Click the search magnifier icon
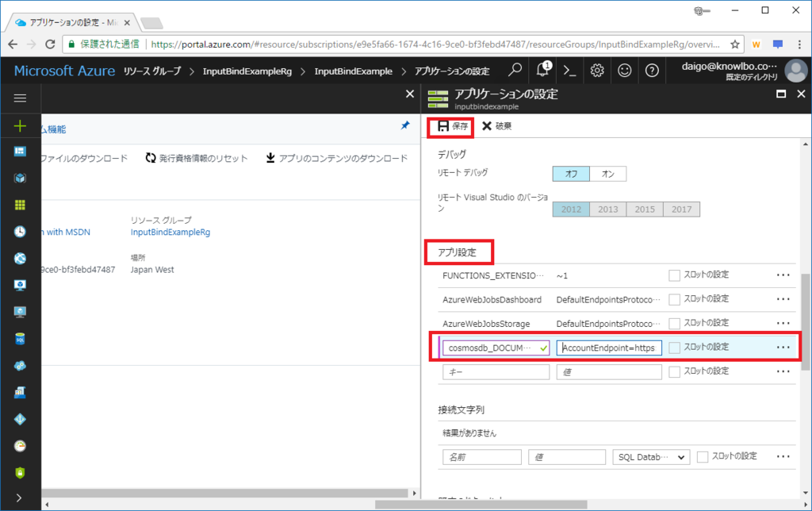 (x=515, y=71)
